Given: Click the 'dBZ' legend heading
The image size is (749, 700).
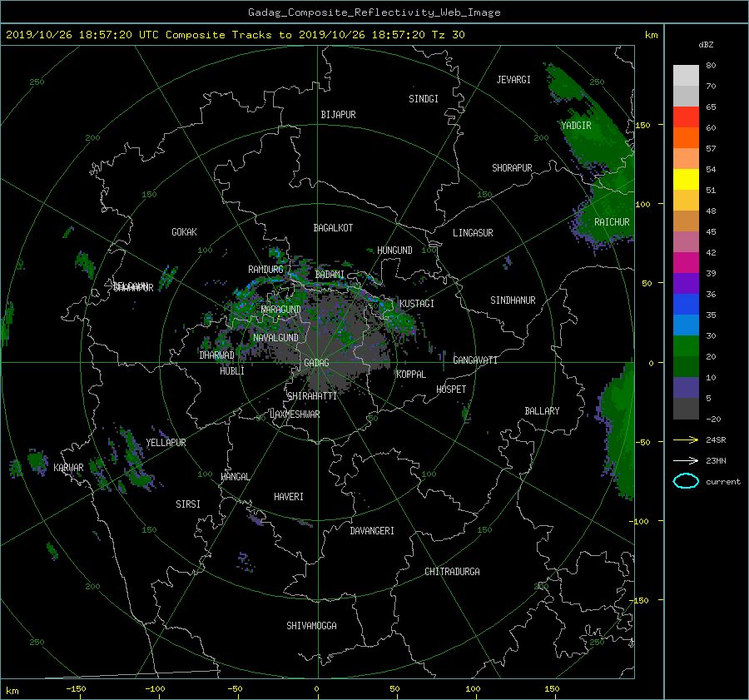Looking at the screenshot, I should coord(706,44).
